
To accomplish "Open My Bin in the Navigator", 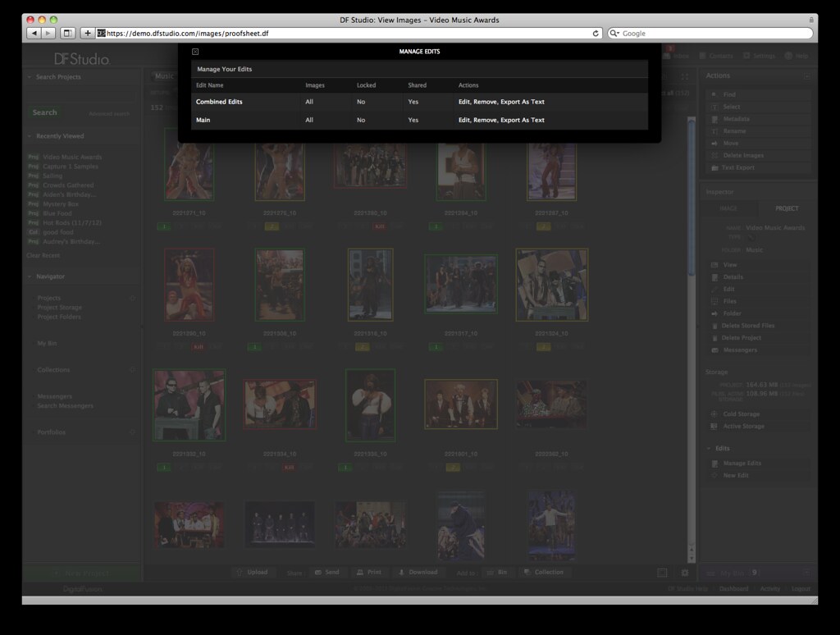I will pos(47,344).
